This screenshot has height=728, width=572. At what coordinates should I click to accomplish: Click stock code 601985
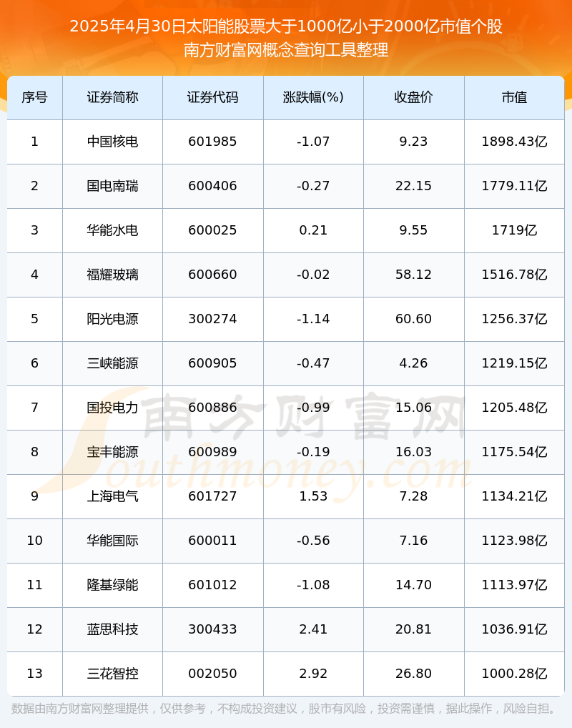212,142
